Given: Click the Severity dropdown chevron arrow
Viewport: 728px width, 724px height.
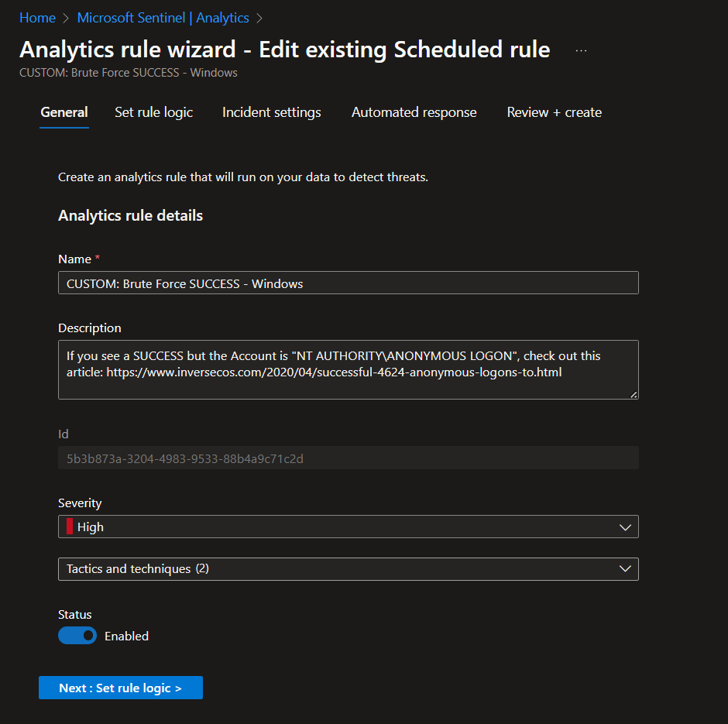Looking at the screenshot, I should [x=625, y=527].
